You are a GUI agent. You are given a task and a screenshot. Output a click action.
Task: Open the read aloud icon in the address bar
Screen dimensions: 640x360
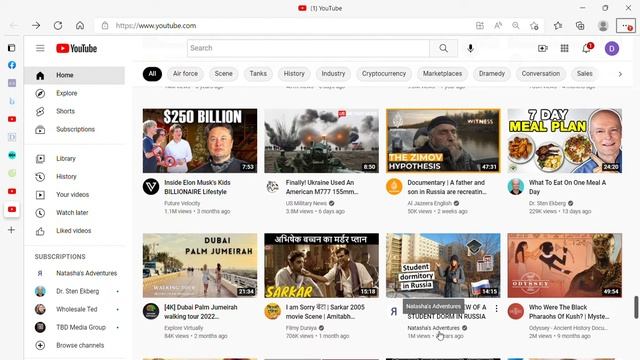(x=498, y=26)
